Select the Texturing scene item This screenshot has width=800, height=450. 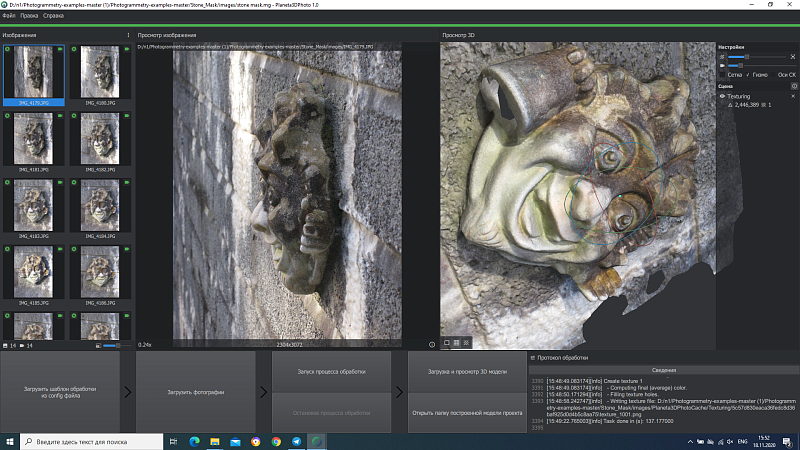(739, 96)
